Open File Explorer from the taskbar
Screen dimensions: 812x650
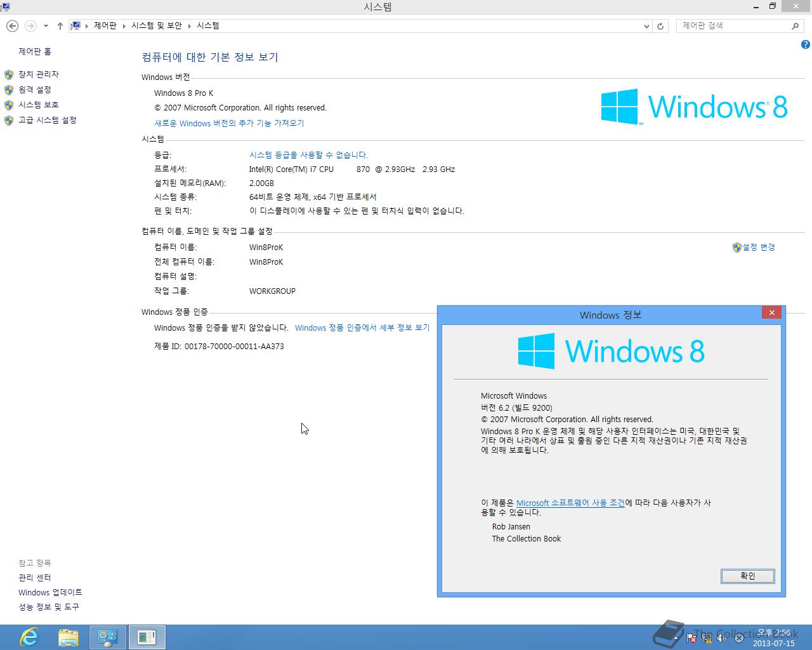[x=69, y=637]
